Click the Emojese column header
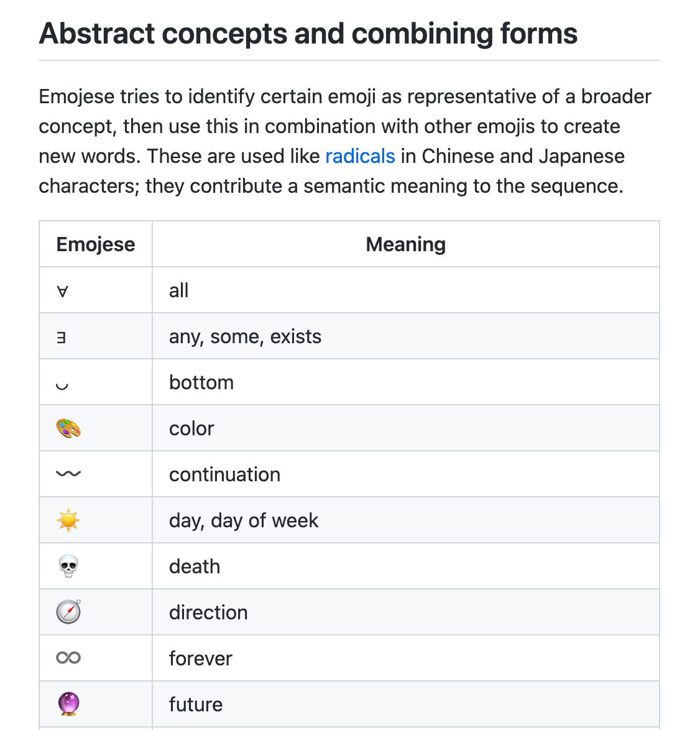The image size is (700, 730). pos(96,244)
